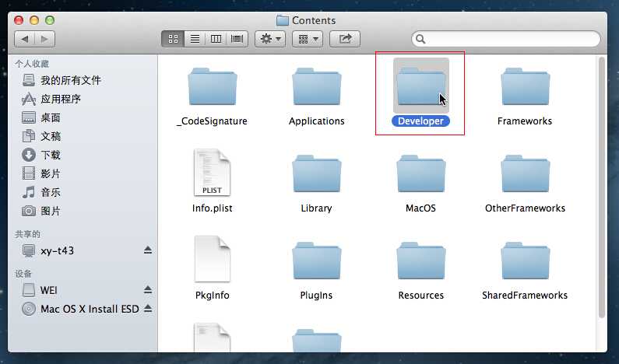Select the PlugIns folder
Screen dimensions: 619x364
(317, 261)
